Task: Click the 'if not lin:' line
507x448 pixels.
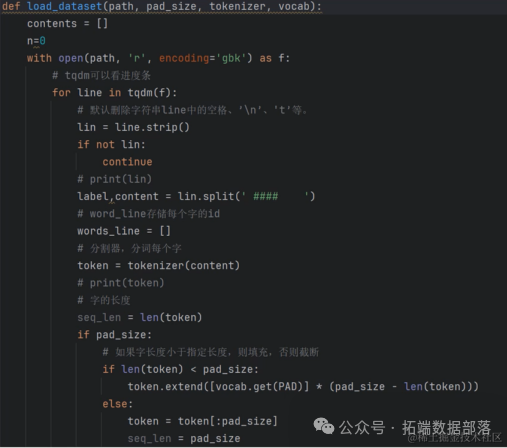Action: click(x=111, y=145)
